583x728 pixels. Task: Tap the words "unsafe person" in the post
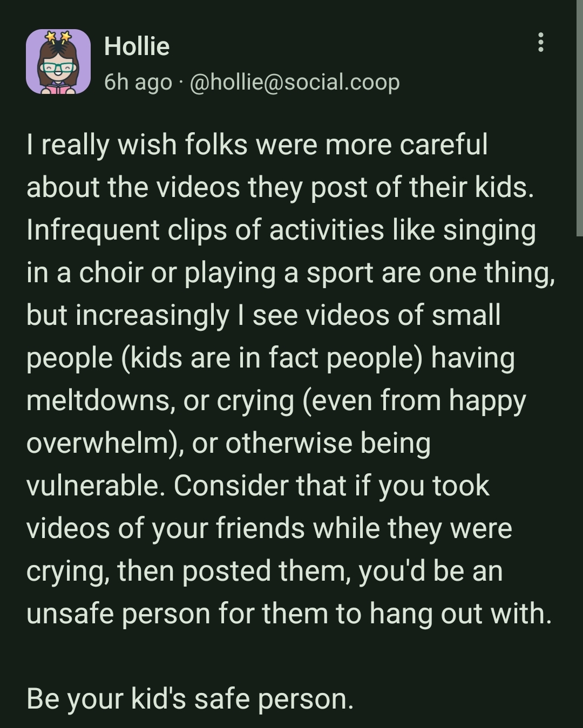(x=118, y=614)
